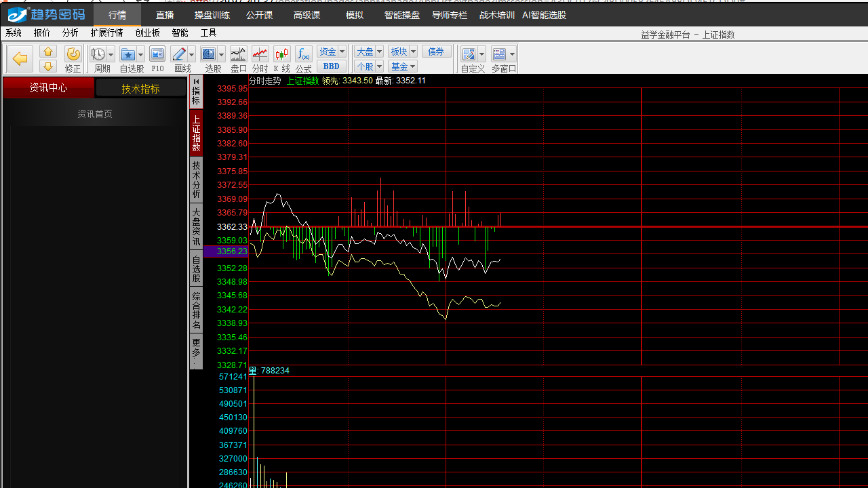Click the BBD button
This screenshot has height=488, width=868.
[x=332, y=66]
